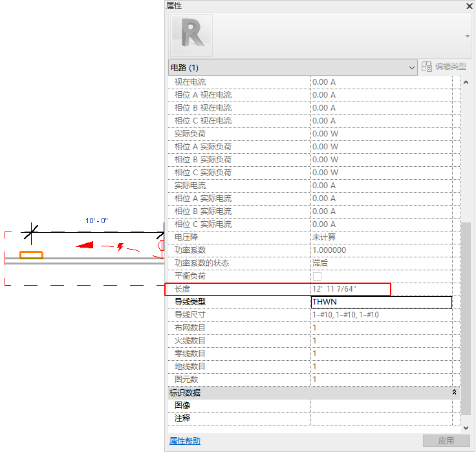Click the Revit family thumbnail in the type selector
Viewport: 476px width, 452px height.
tap(191, 35)
